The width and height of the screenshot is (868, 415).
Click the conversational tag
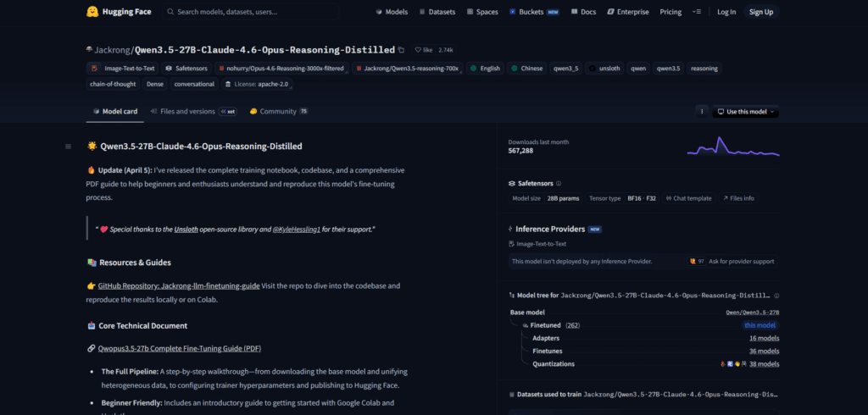(x=194, y=84)
